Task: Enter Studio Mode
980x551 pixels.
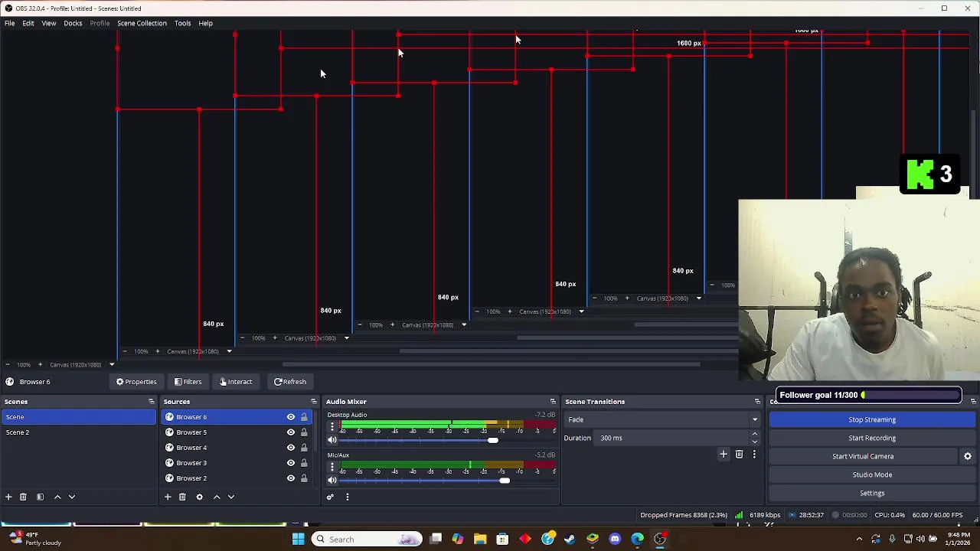Action: pos(872,474)
